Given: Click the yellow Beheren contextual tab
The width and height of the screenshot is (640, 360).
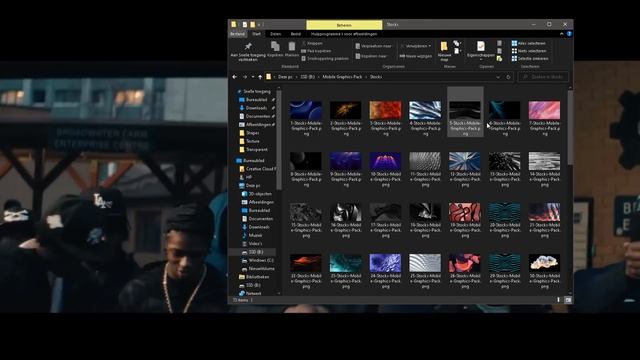Looking at the screenshot, I should pos(344,25).
